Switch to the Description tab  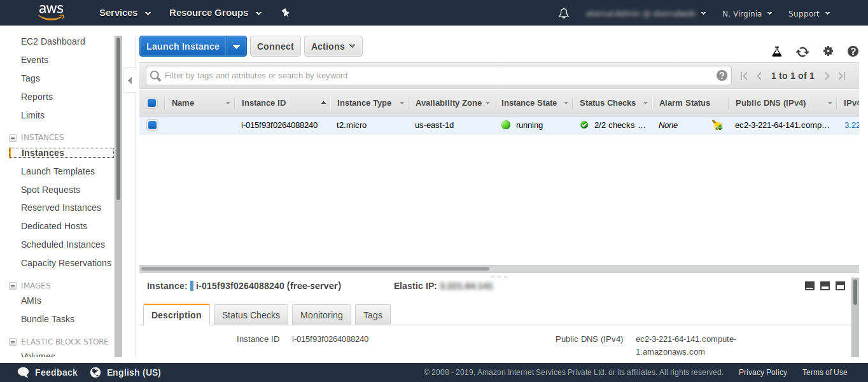point(176,315)
